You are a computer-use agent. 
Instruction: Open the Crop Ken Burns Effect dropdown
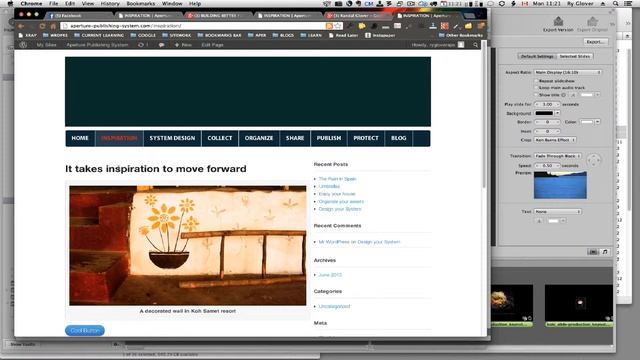(555, 140)
